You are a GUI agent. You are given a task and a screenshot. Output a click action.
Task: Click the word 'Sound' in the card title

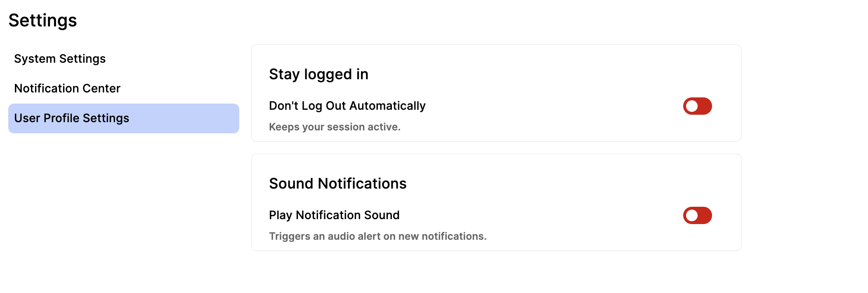tap(291, 183)
